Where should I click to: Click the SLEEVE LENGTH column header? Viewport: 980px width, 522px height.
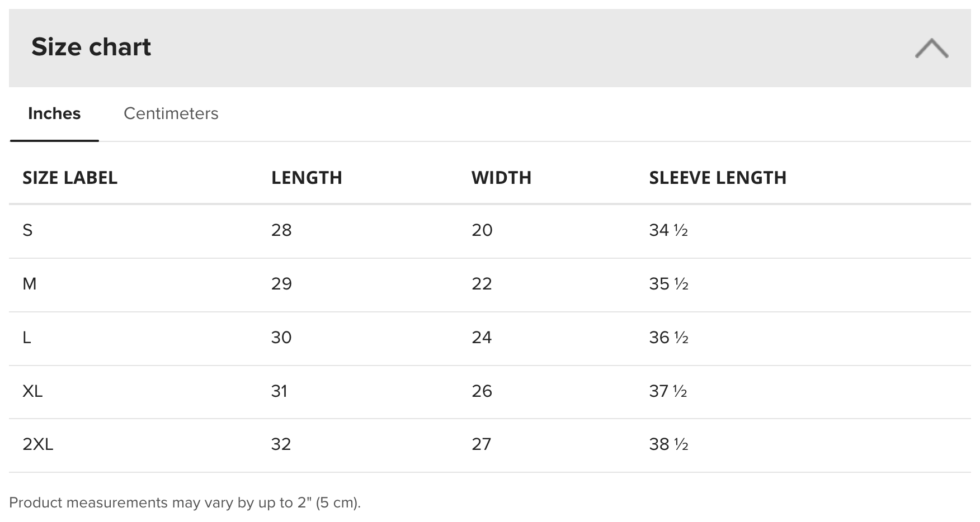[x=718, y=178]
